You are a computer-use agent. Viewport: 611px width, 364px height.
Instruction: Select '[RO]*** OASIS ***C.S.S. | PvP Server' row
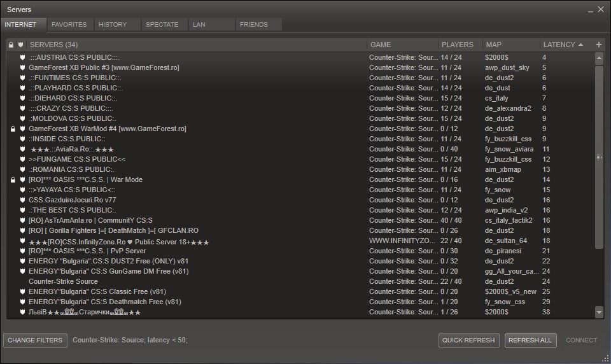point(301,251)
